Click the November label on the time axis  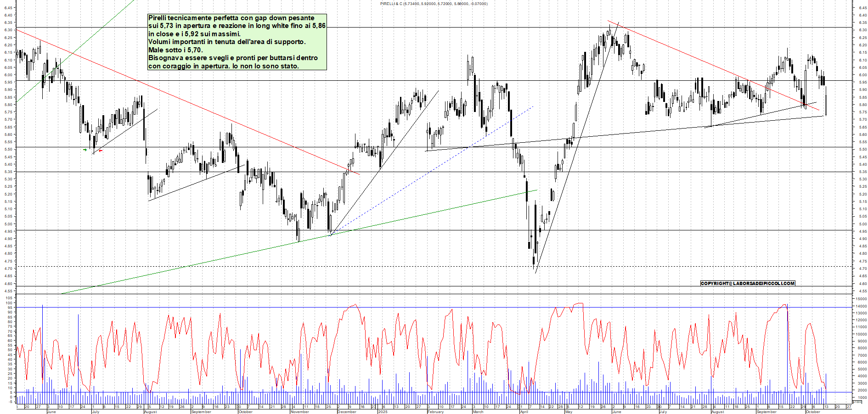299,412
